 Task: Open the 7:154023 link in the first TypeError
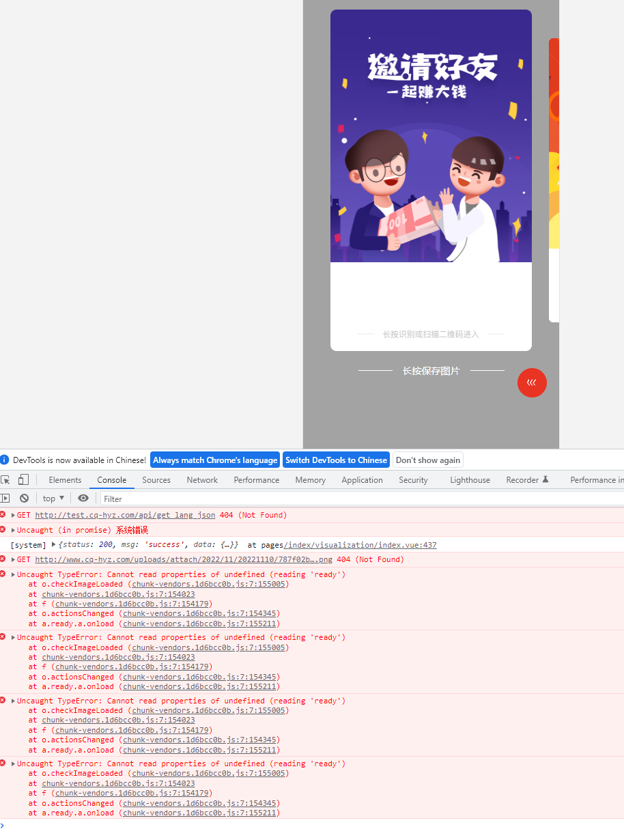point(118,594)
